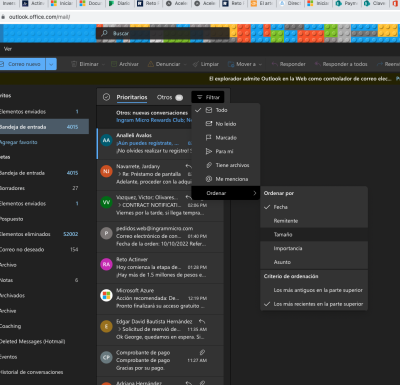Click the Agregar favorito link
400x385 pixels.
[18, 142]
